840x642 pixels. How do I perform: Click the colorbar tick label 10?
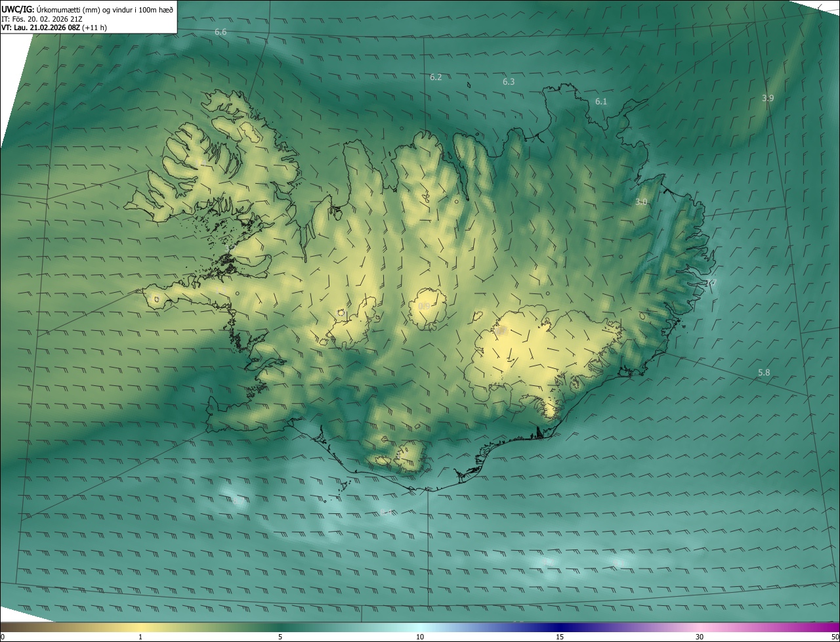(x=420, y=637)
